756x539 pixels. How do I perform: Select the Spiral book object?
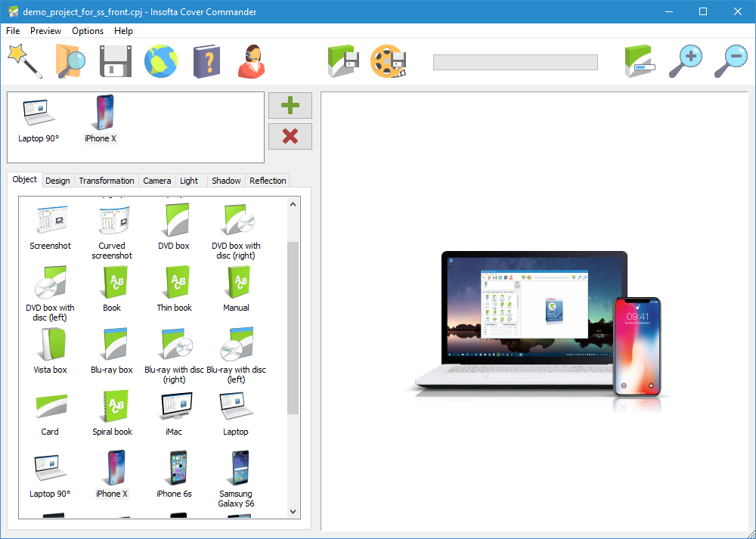point(112,414)
